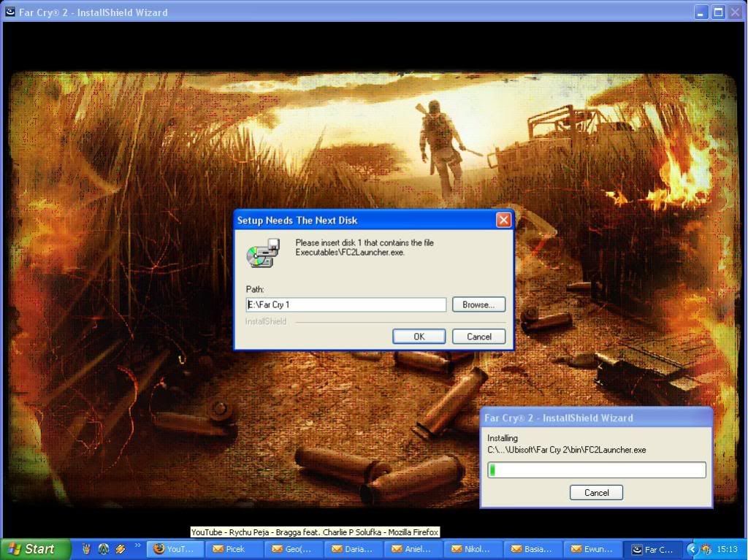The height and width of the screenshot is (560, 748).
Task: Open the Aniel message taskbar button
Action: tap(413, 549)
